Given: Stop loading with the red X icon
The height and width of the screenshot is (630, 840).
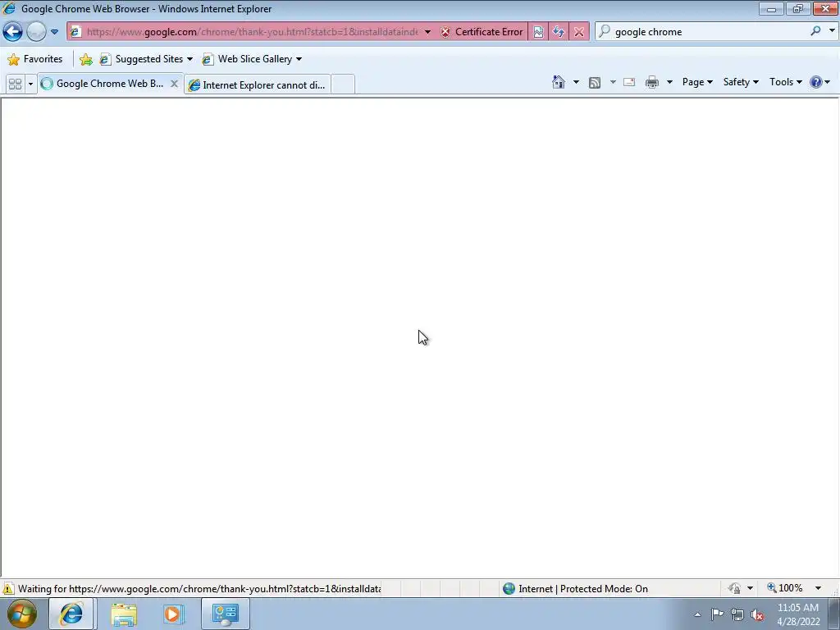Looking at the screenshot, I should 579,32.
